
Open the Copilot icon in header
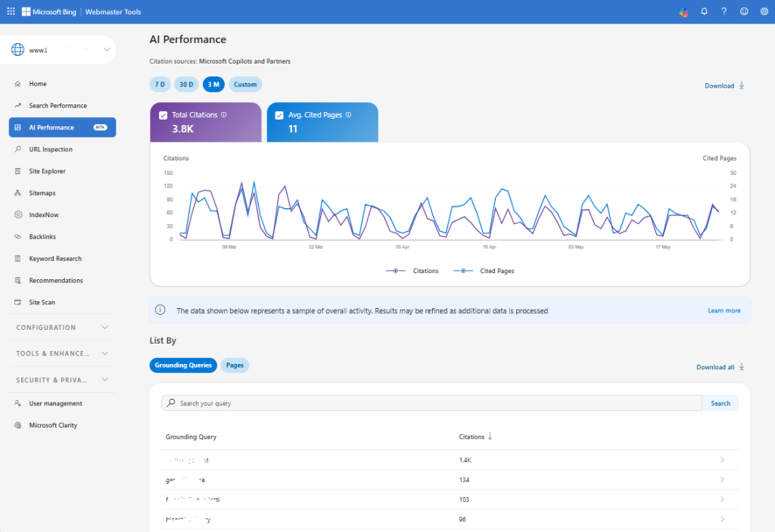tap(683, 12)
